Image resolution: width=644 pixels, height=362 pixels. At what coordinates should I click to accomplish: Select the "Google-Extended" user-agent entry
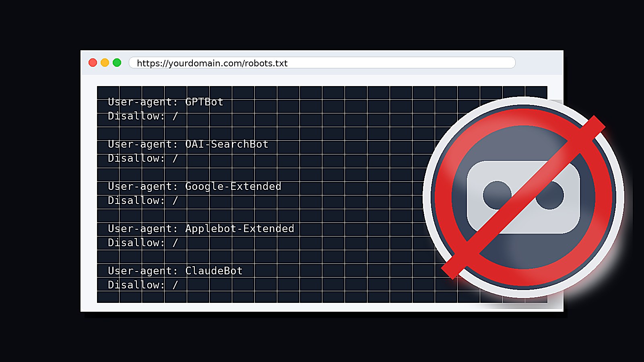233,187
